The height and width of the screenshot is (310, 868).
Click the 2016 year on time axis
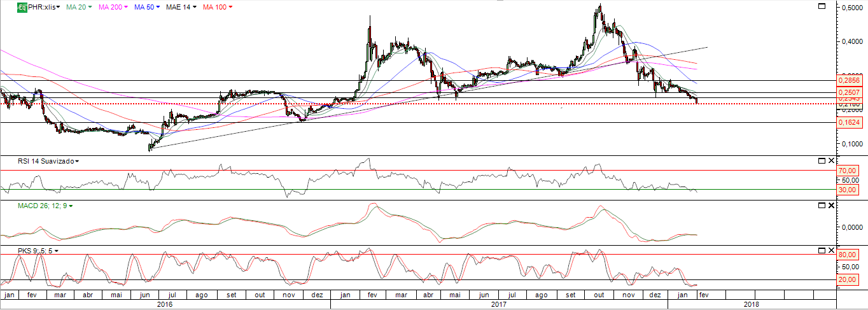pos(164,304)
